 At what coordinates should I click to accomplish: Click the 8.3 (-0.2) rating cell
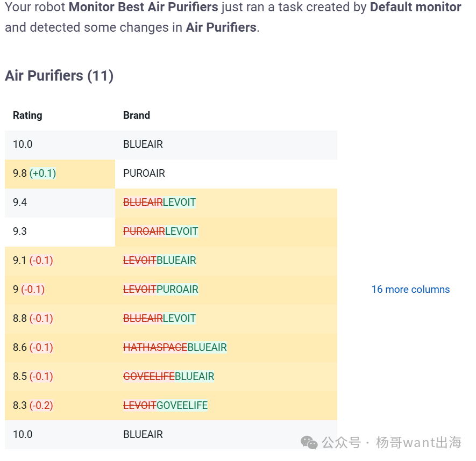click(x=60, y=406)
